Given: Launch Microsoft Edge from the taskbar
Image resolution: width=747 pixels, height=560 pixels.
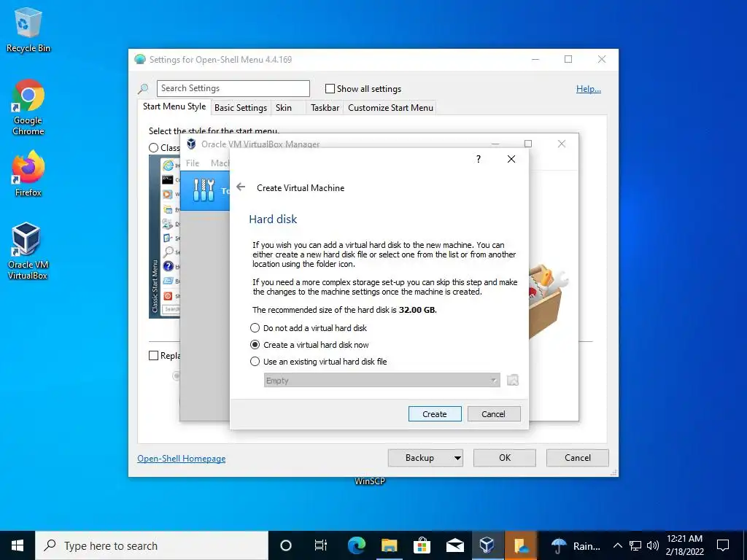Looking at the screenshot, I should (x=356, y=545).
